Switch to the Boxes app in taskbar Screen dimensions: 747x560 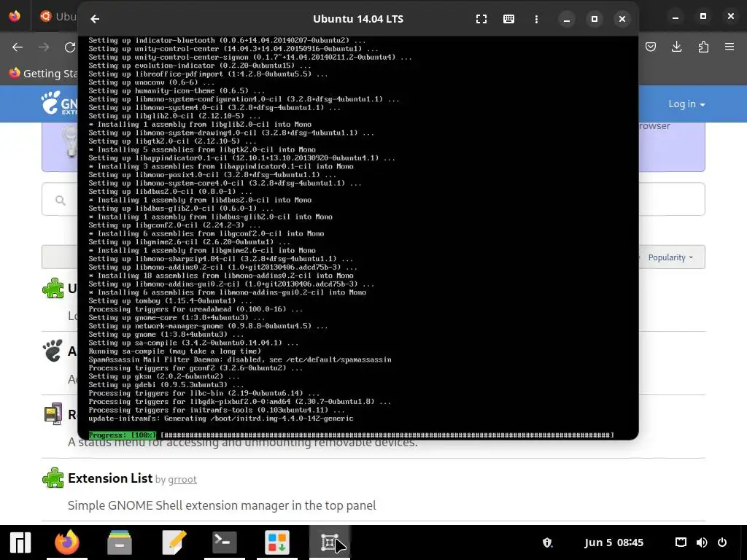pos(330,542)
